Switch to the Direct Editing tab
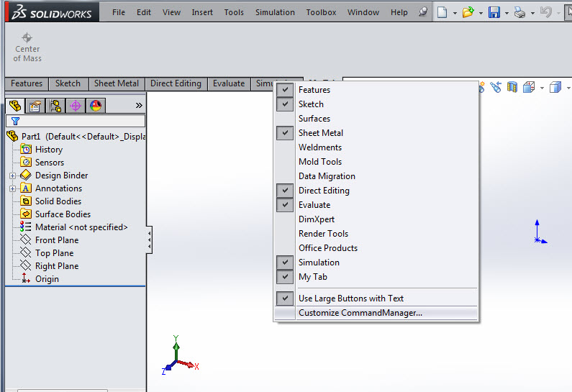This screenshot has height=392, width=572. [176, 83]
